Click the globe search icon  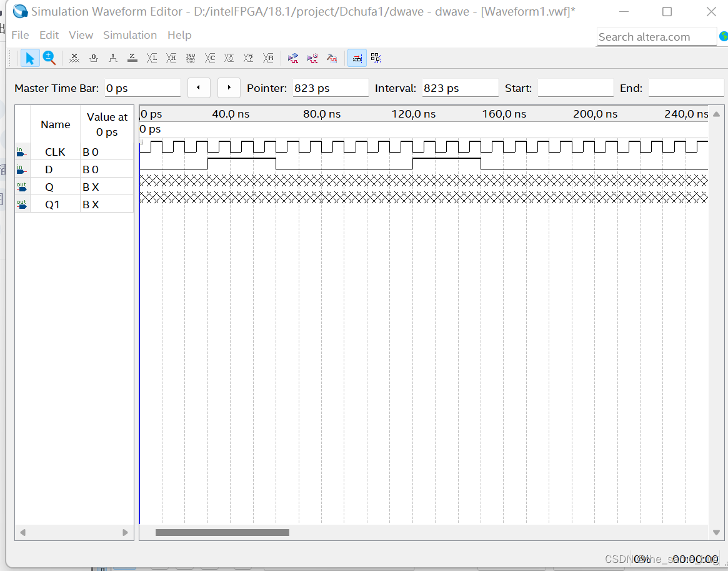pyautogui.click(x=724, y=36)
